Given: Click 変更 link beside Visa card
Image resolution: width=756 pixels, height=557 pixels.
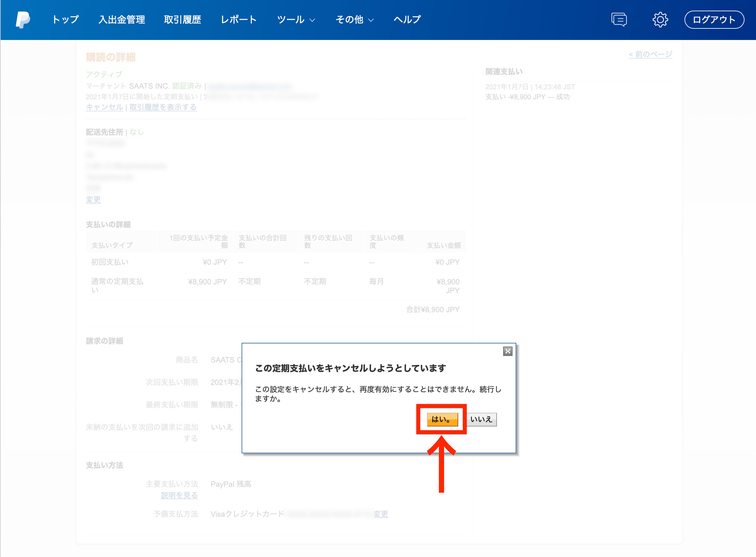Looking at the screenshot, I should point(381,514).
